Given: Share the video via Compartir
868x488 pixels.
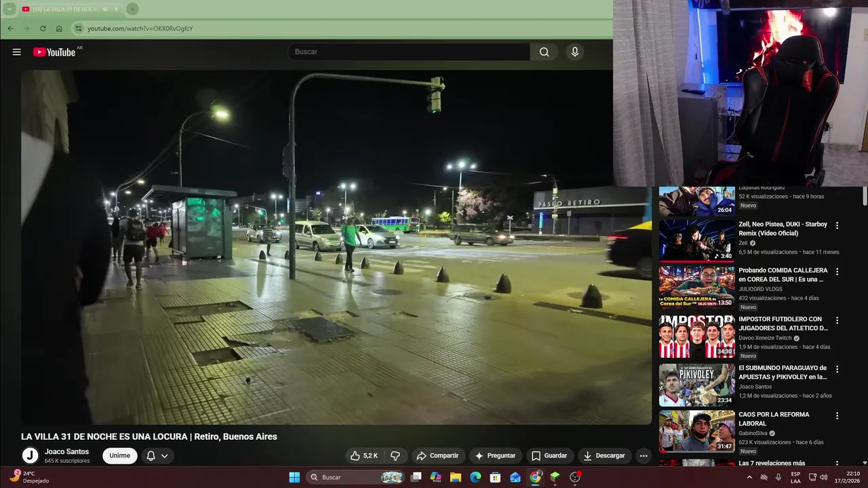Looking at the screenshot, I should pos(437,455).
